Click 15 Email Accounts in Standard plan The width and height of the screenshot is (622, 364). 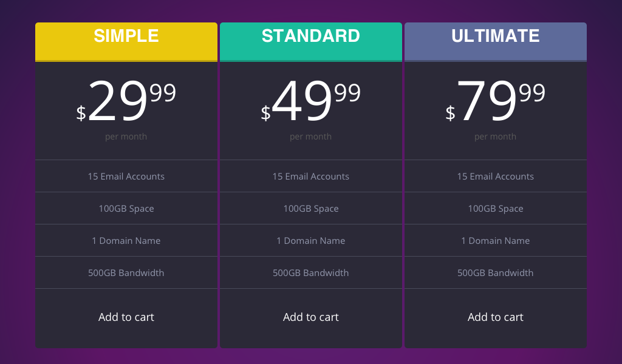(x=310, y=177)
